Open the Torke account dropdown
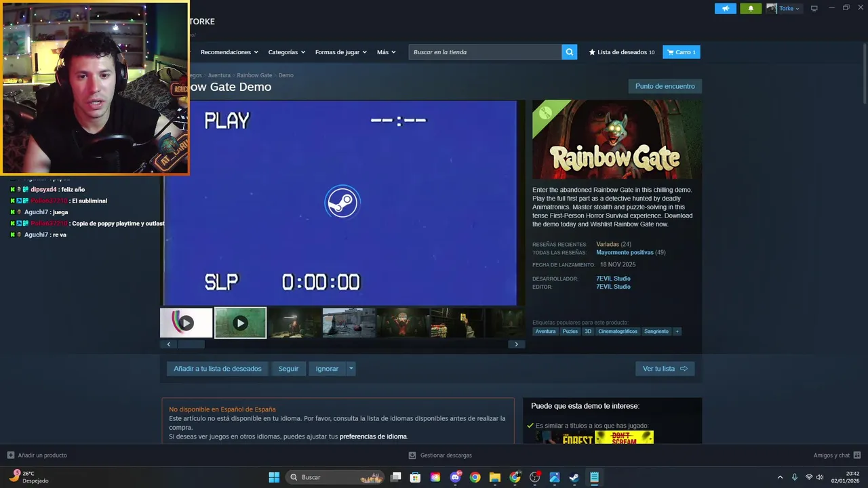868x488 pixels. coord(783,9)
